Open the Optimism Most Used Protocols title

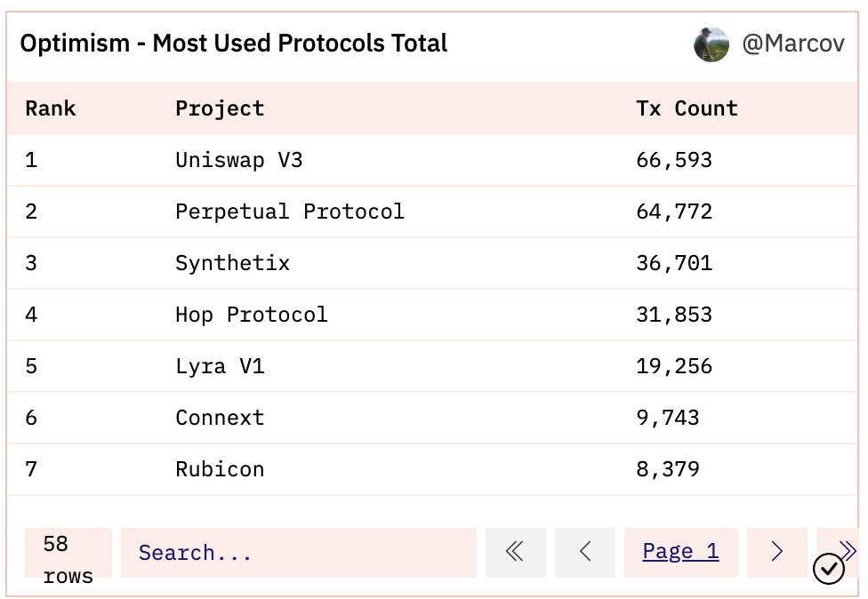(234, 44)
